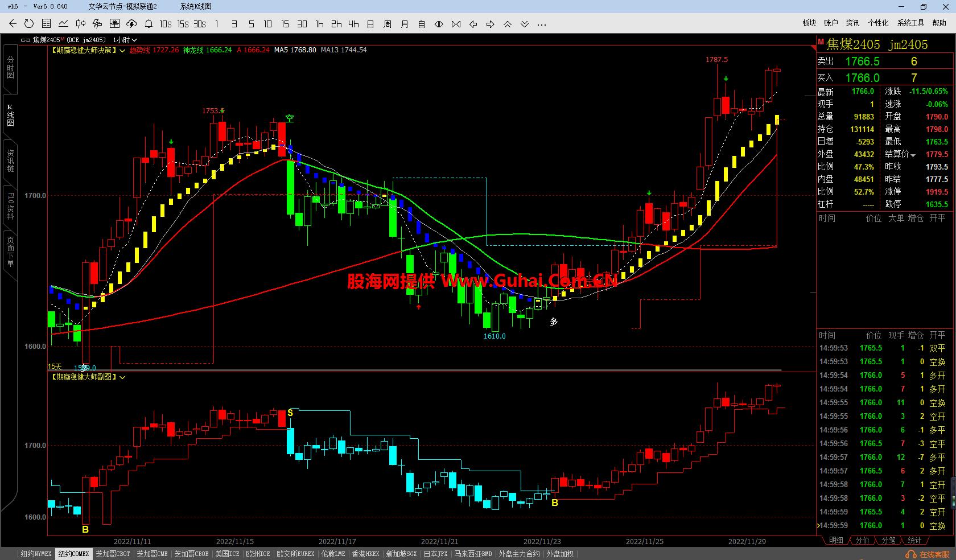Select the 15-minute period button
The height and width of the screenshot is (560, 956).
tap(285, 24)
